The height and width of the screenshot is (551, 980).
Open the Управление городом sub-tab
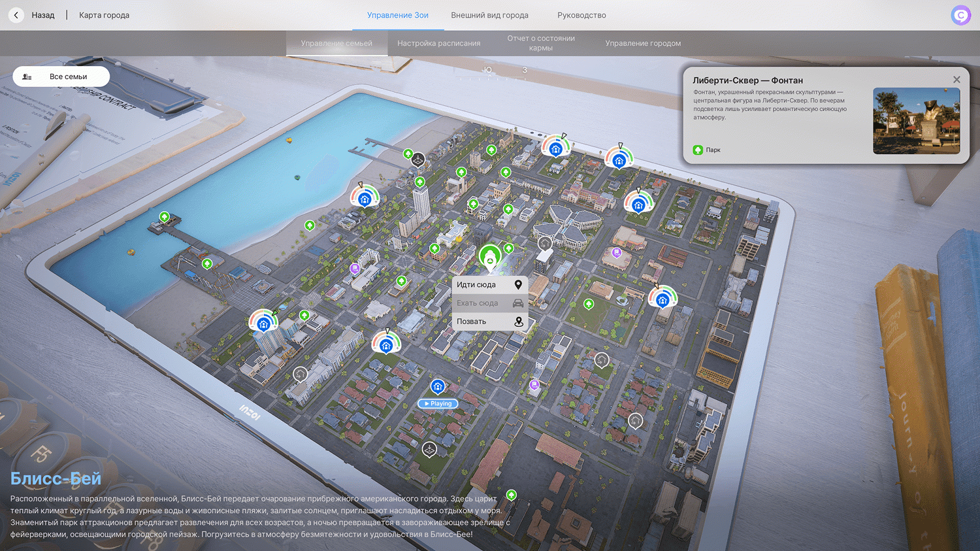click(643, 43)
